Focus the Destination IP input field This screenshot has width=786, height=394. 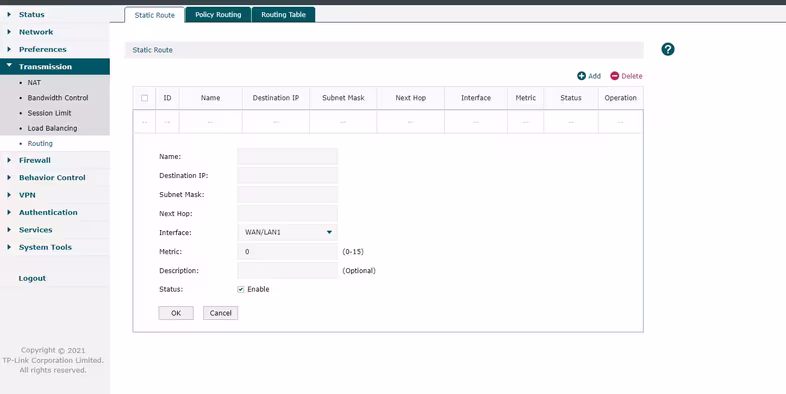[x=287, y=175]
